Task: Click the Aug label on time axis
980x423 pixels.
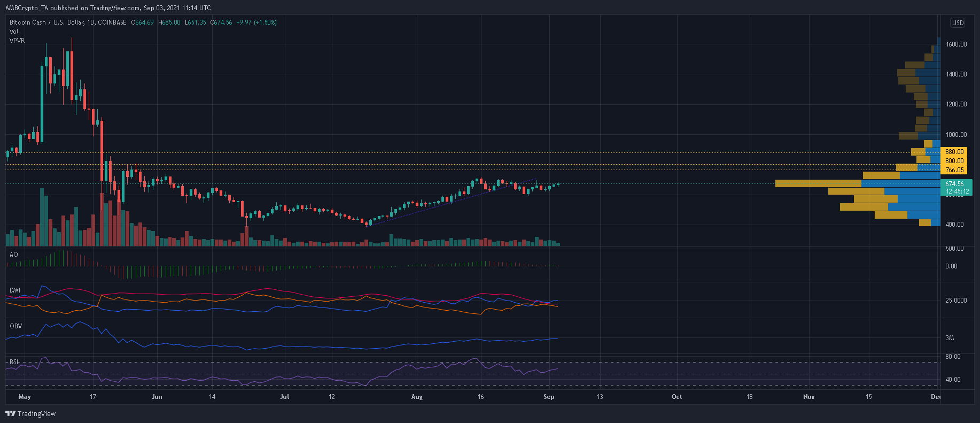Action: pos(417,397)
